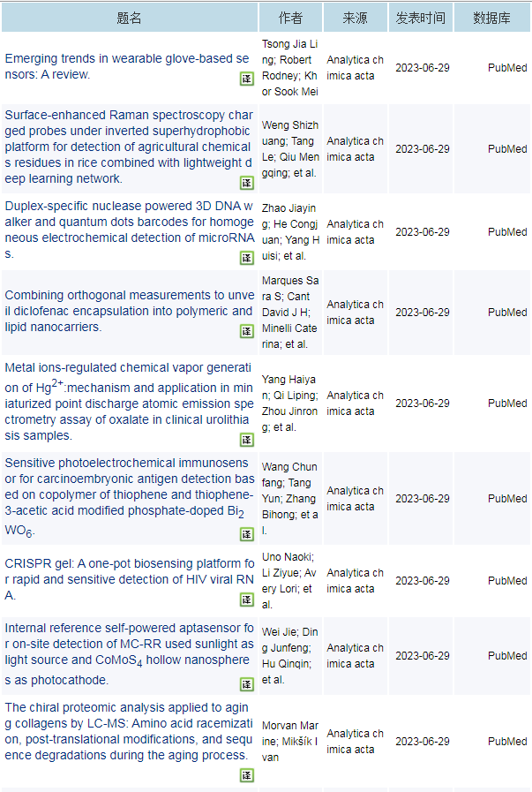Translate the self-powered aptasensor article title
This screenshot has height=792, width=532.
click(247, 684)
